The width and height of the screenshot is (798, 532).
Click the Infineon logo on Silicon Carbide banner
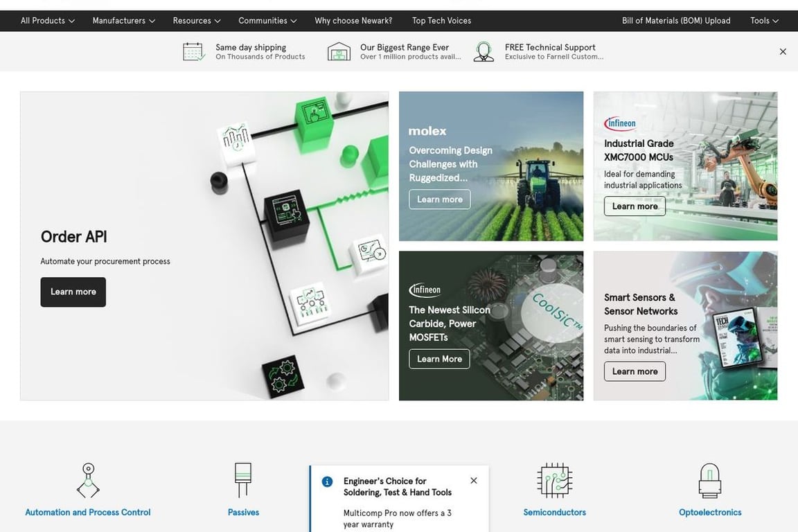point(425,290)
